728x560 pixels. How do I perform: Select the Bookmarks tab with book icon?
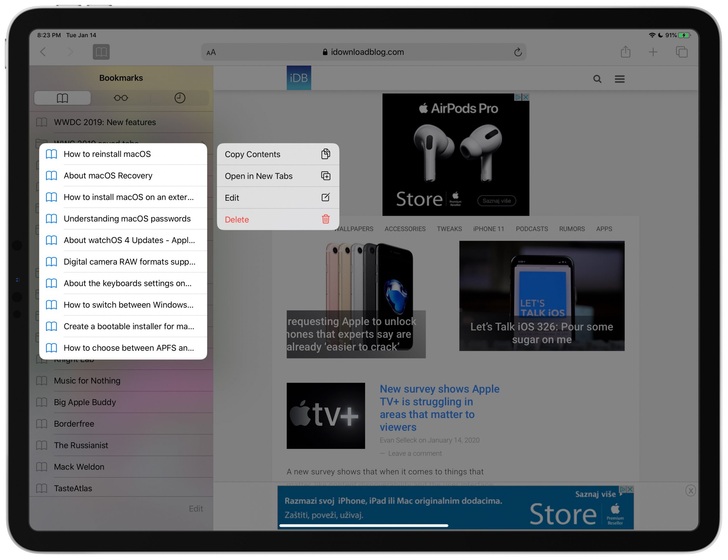pos(62,98)
